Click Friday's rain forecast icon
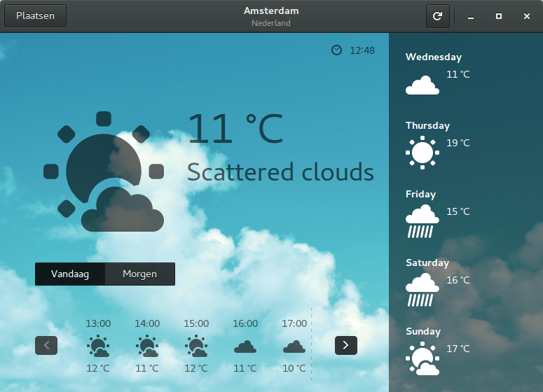Image resolution: width=543 pixels, height=392 pixels. pyautogui.click(x=422, y=221)
